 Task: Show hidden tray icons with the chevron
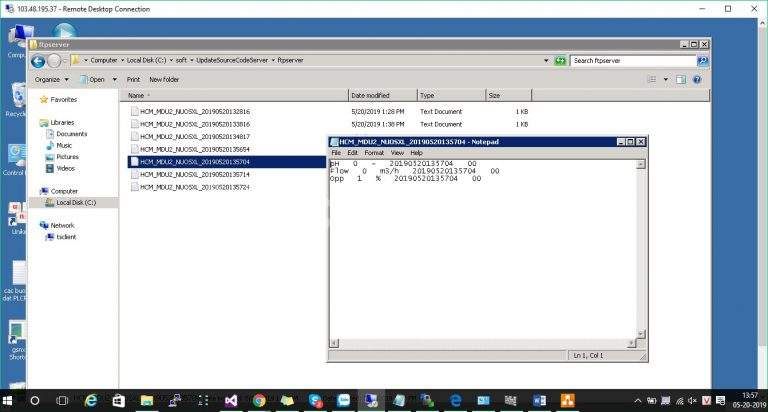tap(638, 401)
